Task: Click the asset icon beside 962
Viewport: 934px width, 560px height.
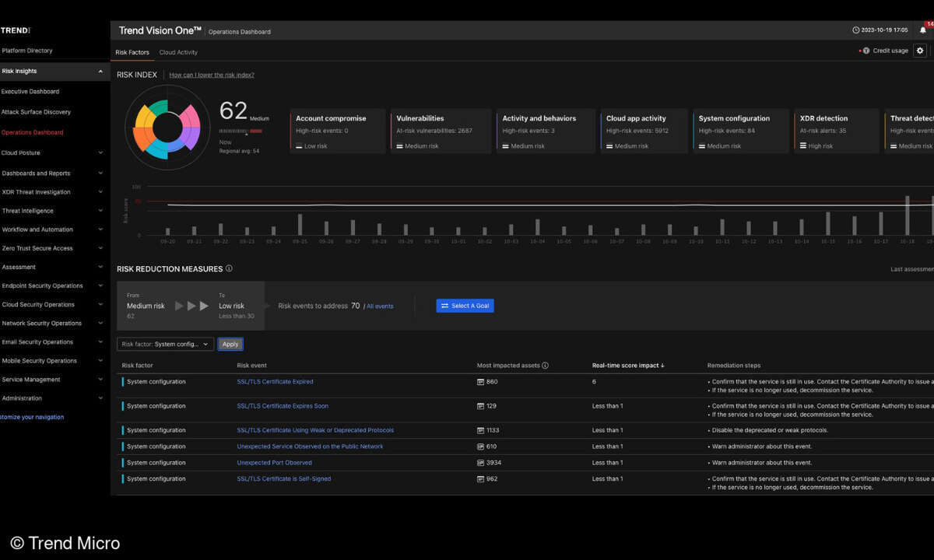Action: tap(480, 479)
